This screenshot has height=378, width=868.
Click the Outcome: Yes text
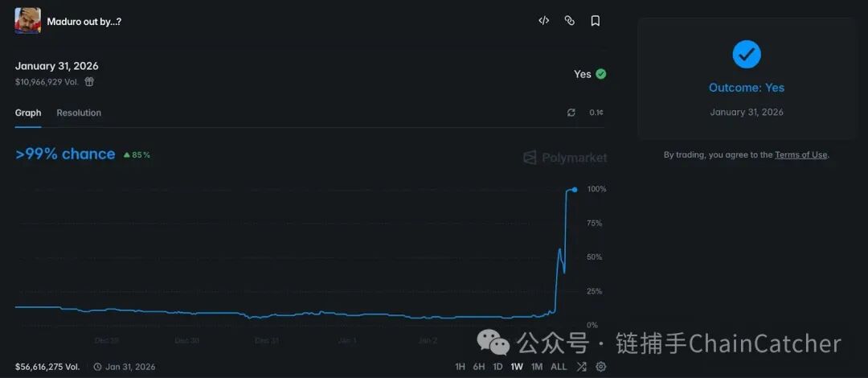pos(747,88)
